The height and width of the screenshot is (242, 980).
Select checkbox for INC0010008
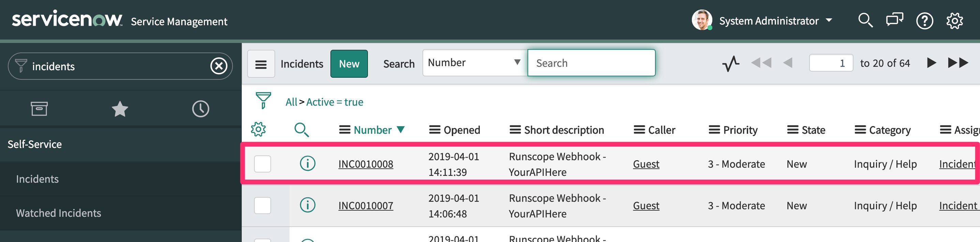pyautogui.click(x=263, y=164)
